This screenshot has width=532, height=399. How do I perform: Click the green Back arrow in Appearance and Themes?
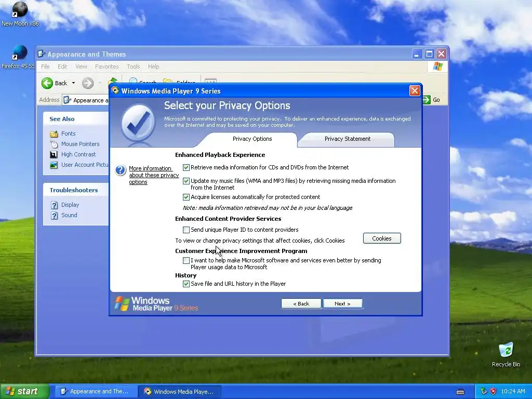click(47, 83)
